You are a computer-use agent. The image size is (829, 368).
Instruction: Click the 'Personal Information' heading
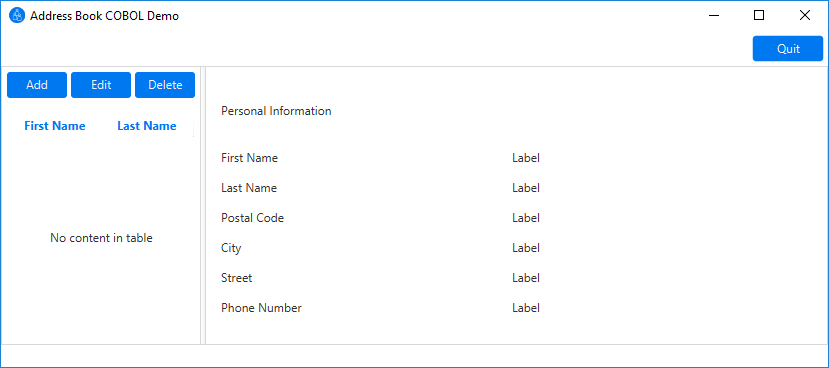[x=276, y=111]
